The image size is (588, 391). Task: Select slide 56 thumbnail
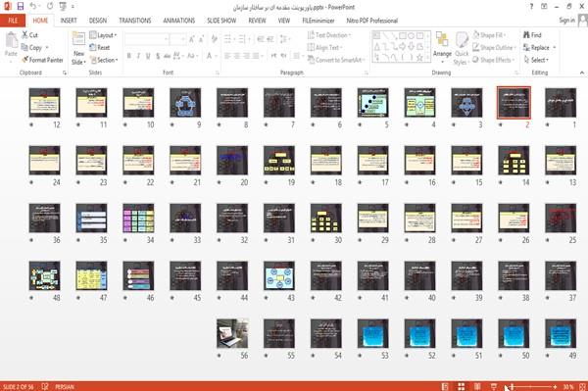tap(232, 333)
